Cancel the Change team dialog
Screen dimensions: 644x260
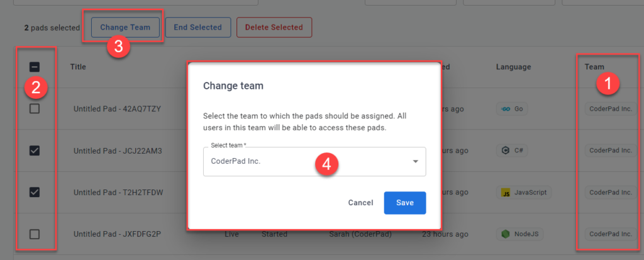[x=361, y=203]
